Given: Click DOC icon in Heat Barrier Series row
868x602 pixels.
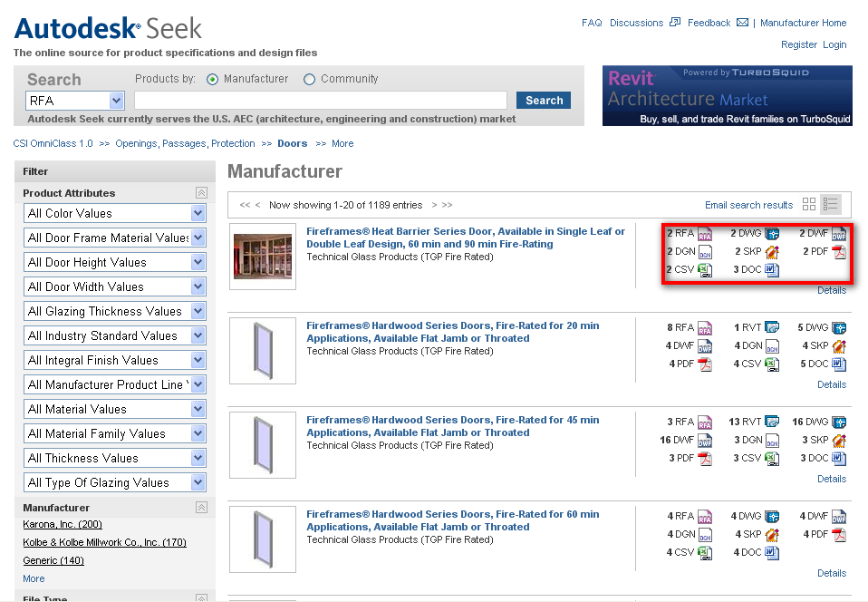Looking at the screenshot, I should tap(771, 270).
